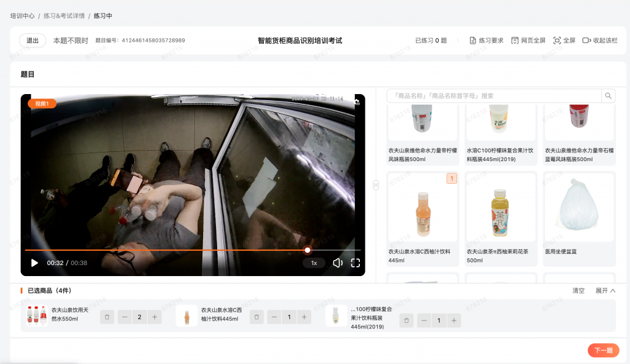This screenshot has width=630, height=364.
Task: Select 水溶C100柠檬味复合果汁 product card
Action: (501, 135)
